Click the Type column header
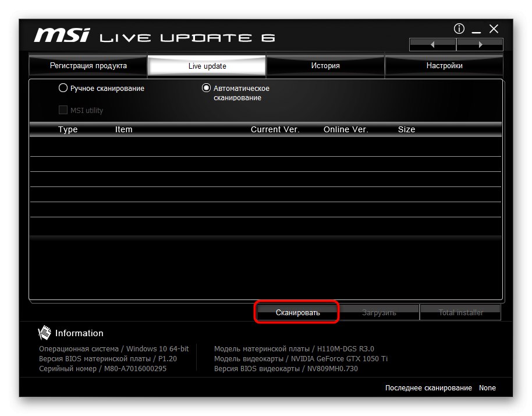The width and height of the screenshot is (532, 416). [x=68, y=129]
